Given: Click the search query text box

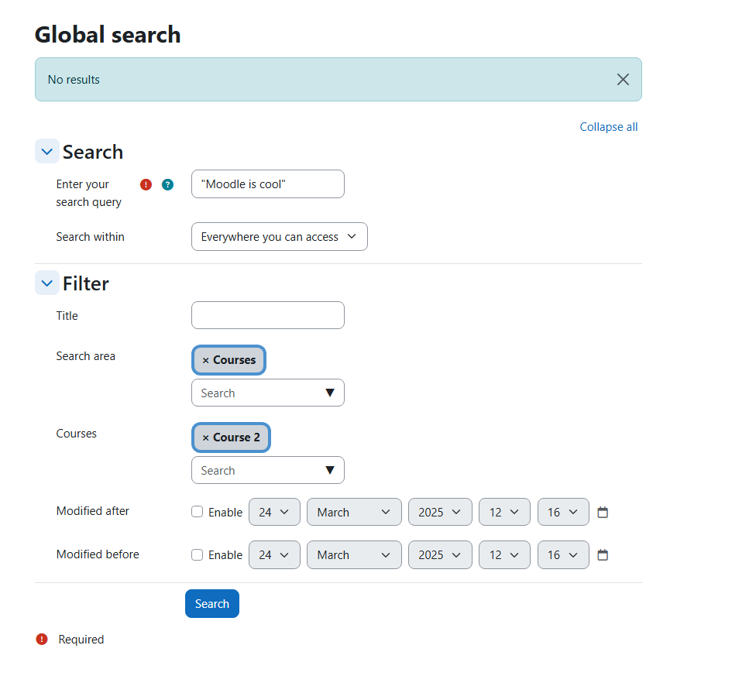Looking at the screenshot, I should click(267, 184).
